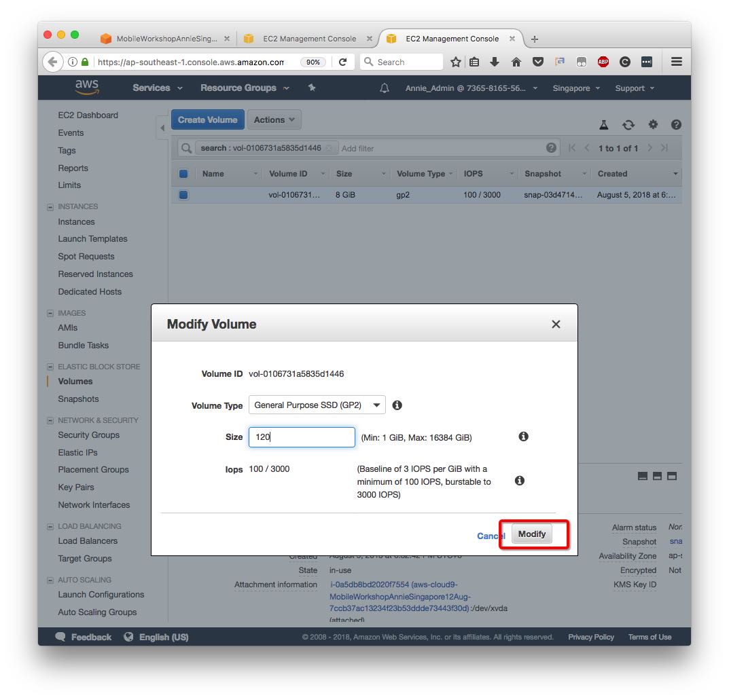Click the English (US) language link
Screen dimensions: 729x700
164,637
